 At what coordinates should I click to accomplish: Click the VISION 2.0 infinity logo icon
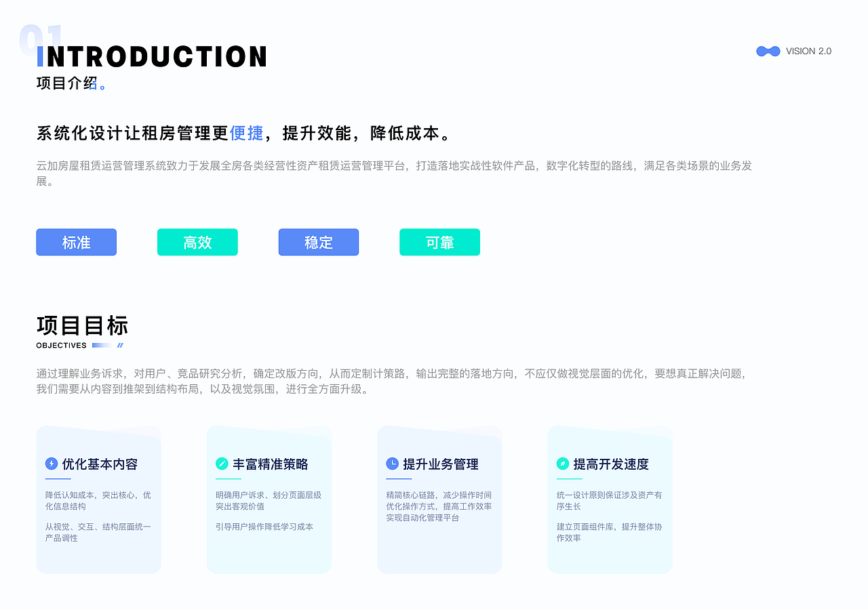[767, 51]
